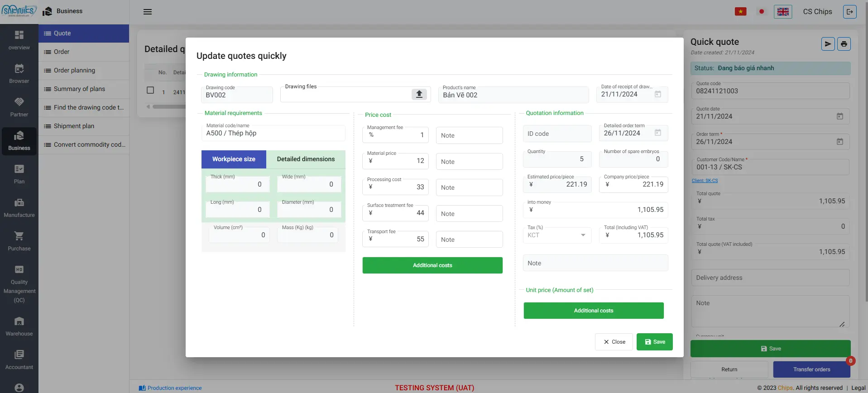
Task: Click the print icon in Quick quote
Action: [844, 44]
